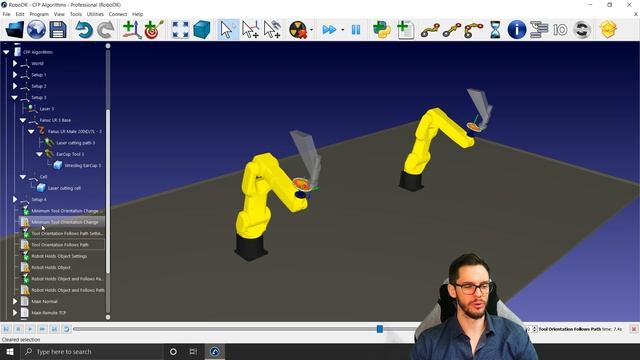
Task: Add a new program sheet icon
Action: [x=405, y=30]
